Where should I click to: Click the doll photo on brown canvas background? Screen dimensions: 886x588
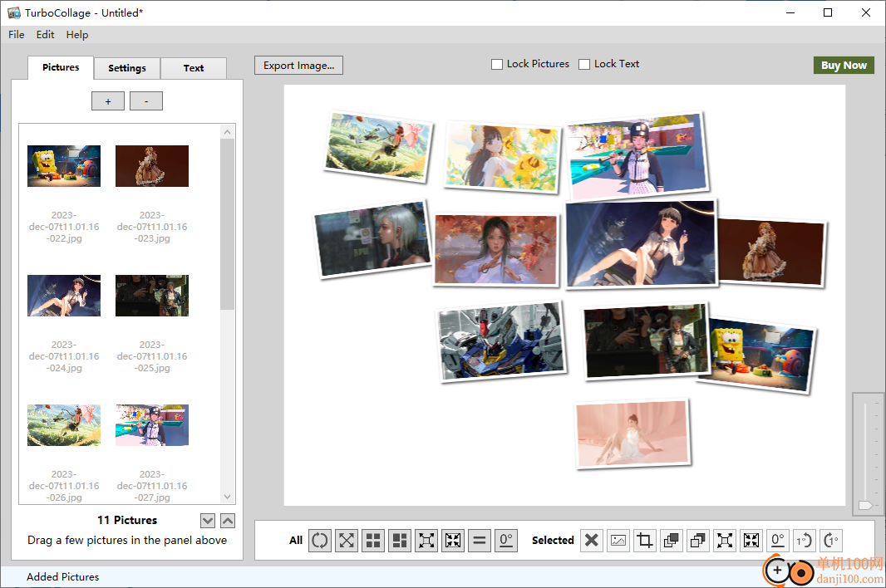point(772,252)
